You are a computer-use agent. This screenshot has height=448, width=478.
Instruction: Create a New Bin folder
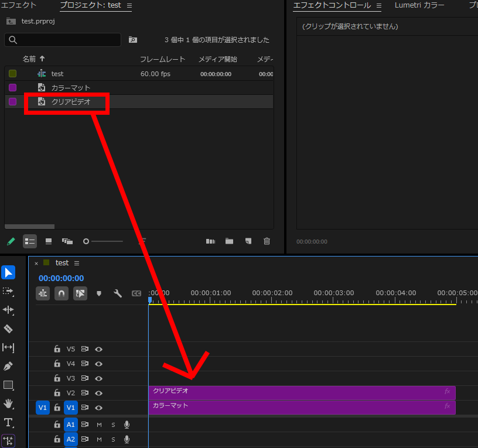229,241
